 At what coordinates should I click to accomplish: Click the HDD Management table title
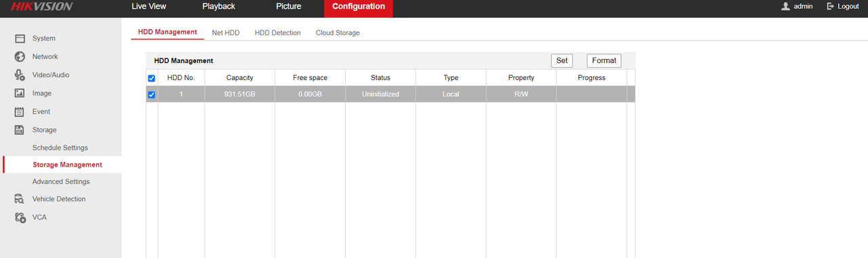[184, 61]
